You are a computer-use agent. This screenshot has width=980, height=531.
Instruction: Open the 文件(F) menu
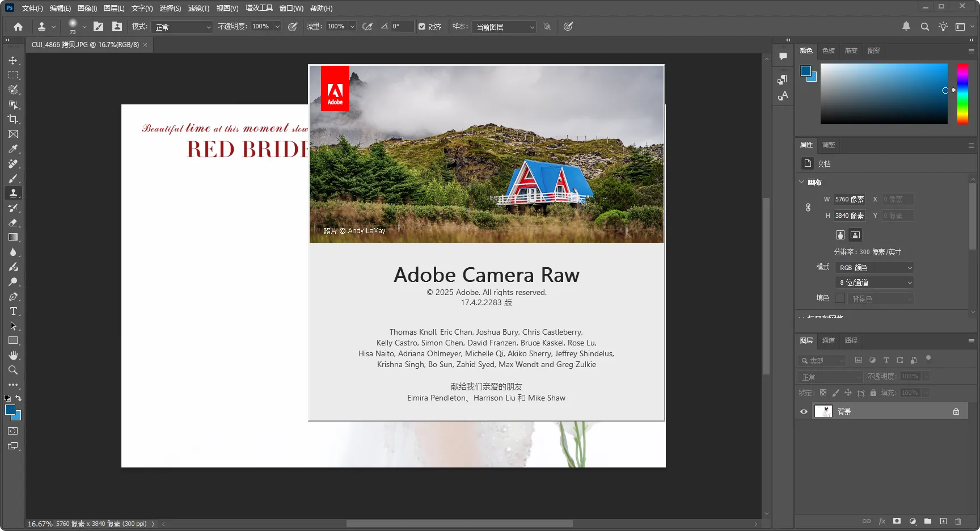click(32, 9)
